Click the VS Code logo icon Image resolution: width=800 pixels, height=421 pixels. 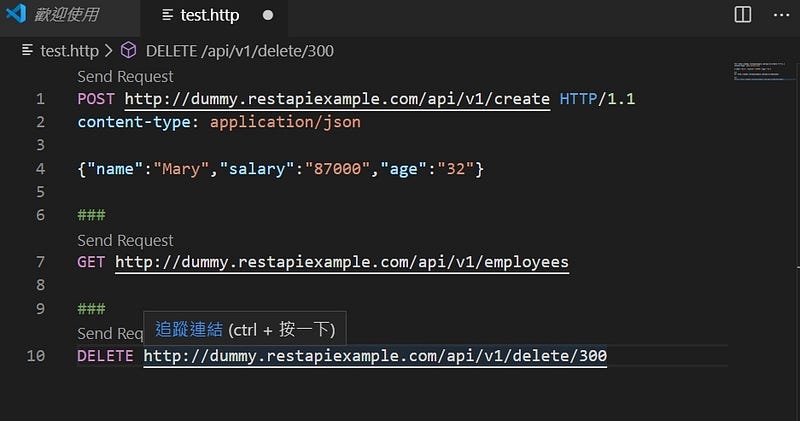tap(15, 15)
